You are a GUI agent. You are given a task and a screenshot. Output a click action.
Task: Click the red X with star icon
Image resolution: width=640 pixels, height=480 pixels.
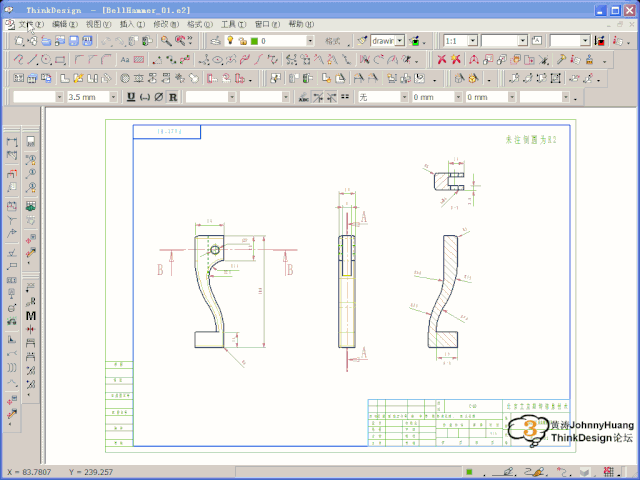point(456,60)
